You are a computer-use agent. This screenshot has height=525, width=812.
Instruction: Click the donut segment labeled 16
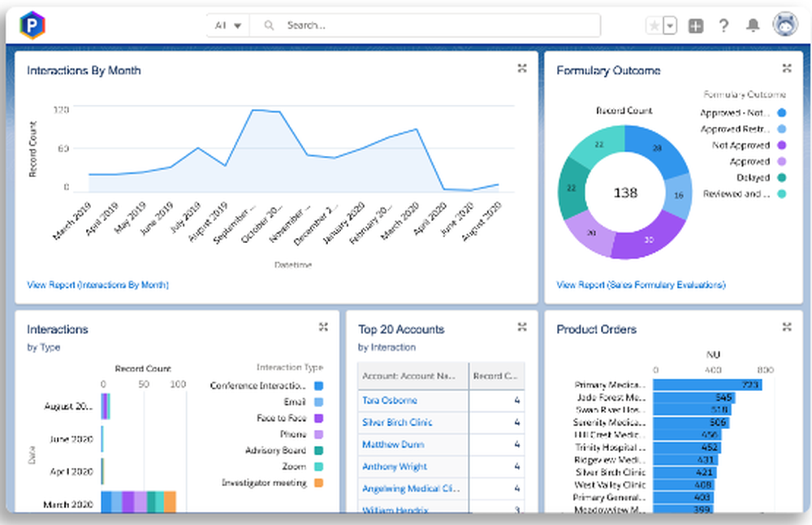(x=678, y=195)
